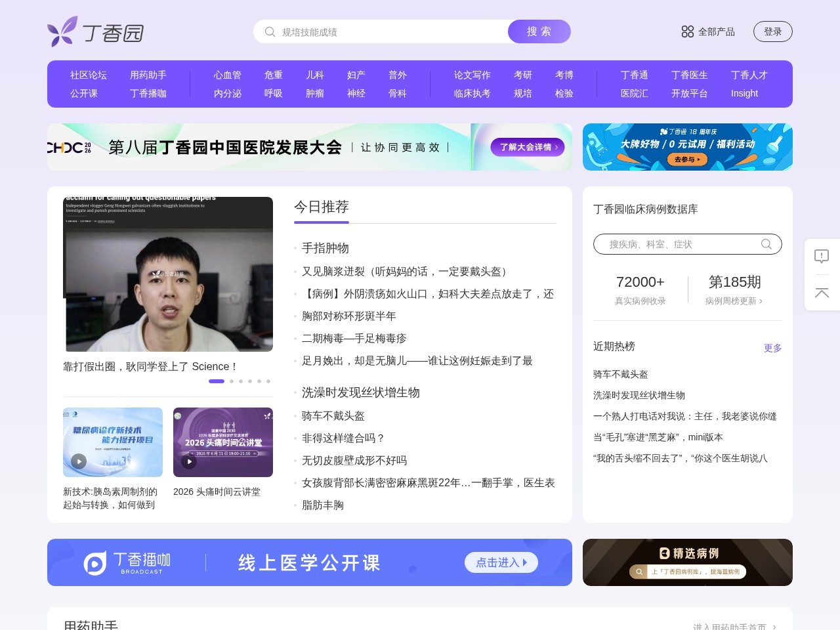Image resolution: width=840 pixels, height=630 pixels.
Task: Open 丁香通 in navigation
Action: tap(635, 75)
